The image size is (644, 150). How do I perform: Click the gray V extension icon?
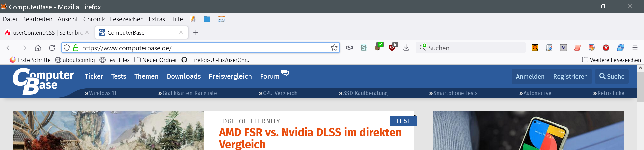tap(563, 48)
